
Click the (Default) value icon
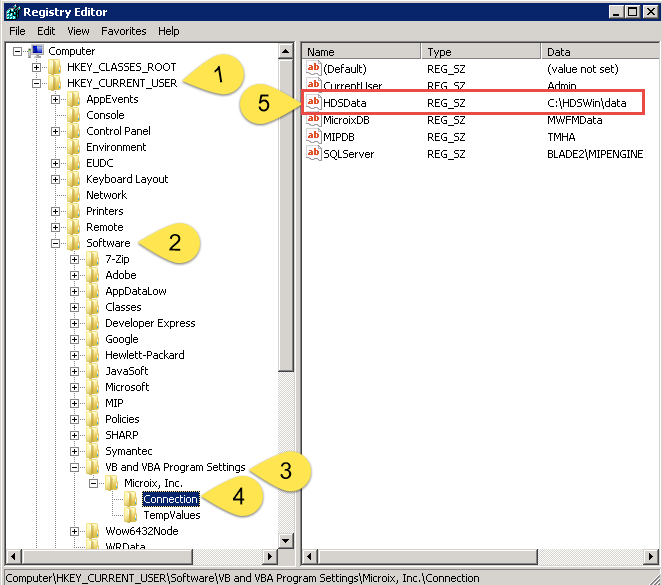coord(313,69)
